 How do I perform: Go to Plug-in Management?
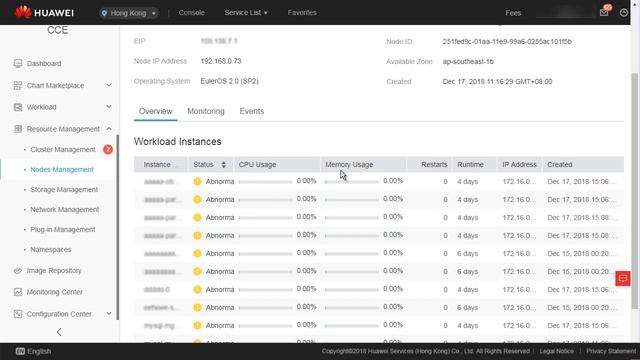(63, 229)
